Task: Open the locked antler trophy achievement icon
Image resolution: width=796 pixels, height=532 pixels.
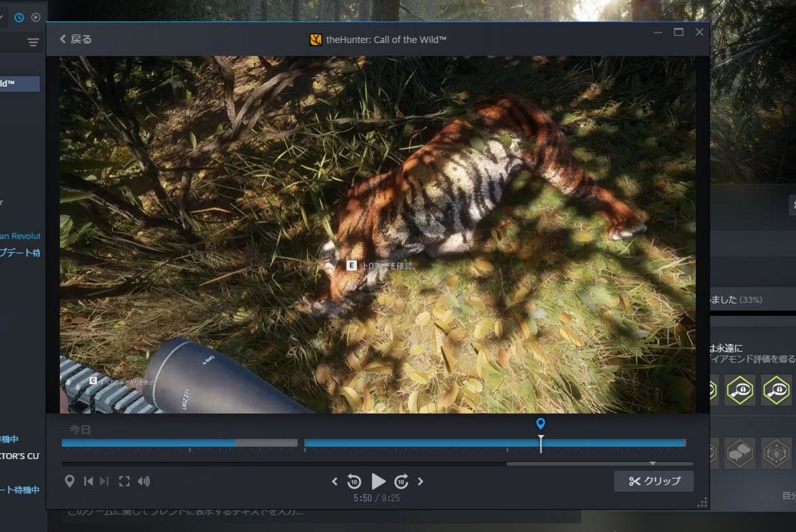Action: (x=776, y=453)
